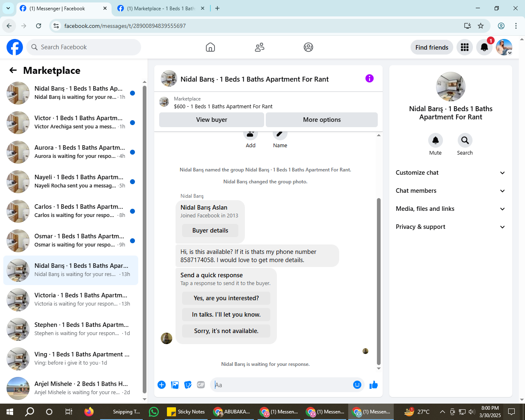Bookmark this page with the star icon
Image resolution: width=525 pixels, height=420 pixels.
point(481,26)
